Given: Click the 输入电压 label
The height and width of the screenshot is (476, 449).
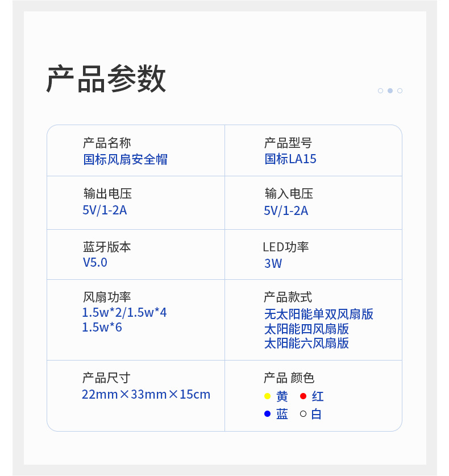Looking at the screenshot, I should click(289, 193).
